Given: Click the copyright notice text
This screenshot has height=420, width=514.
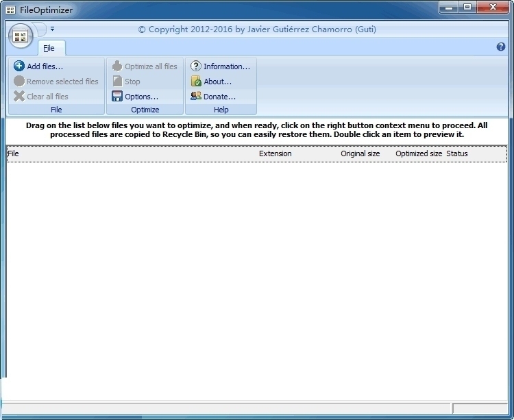Looking at the screenshot, I should [257, 29].
